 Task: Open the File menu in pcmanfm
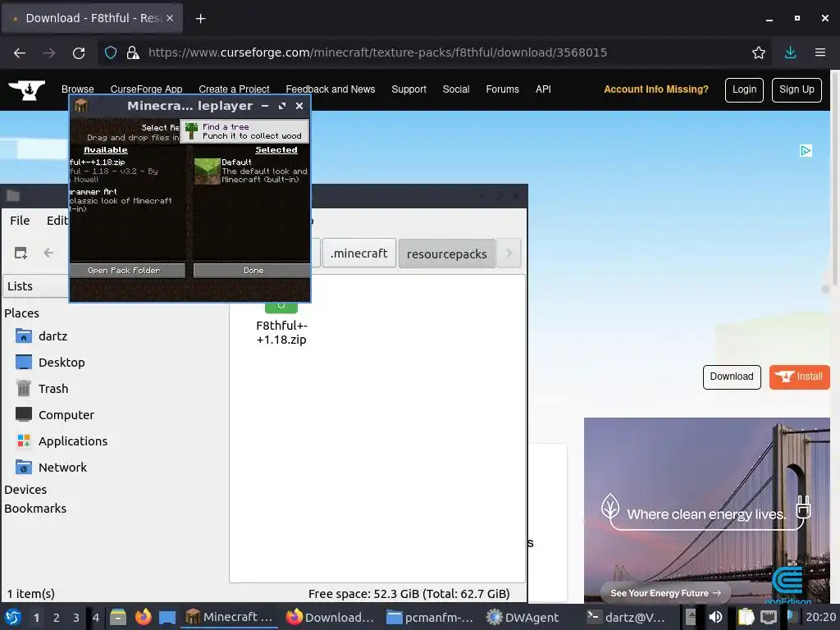click(x=20, y=221)
